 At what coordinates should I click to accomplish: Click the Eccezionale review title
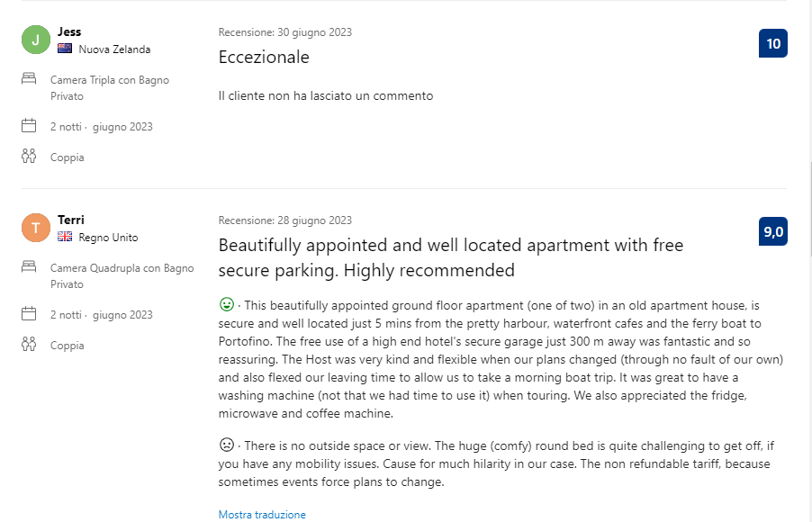click(264, 57)
